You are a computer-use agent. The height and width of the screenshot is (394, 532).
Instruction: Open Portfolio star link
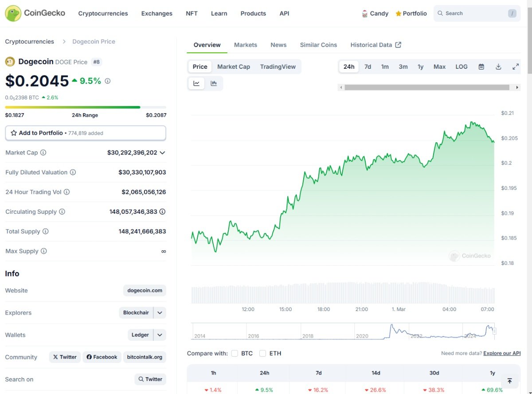[x=411, y=13]
